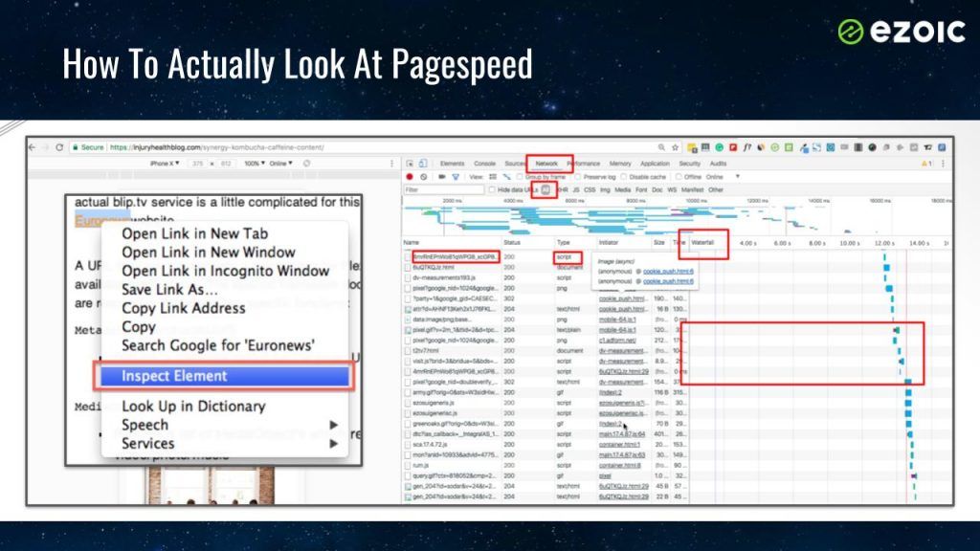Screen dimensions: 980x551
Task: Enable the Preserve log checkbox
Action: 578,177
